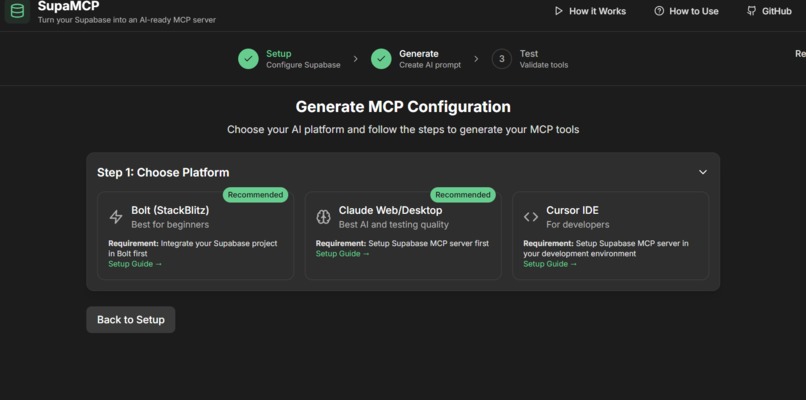Click the Claude brain icon
This screenshot has width=806, height=400.
323,217
